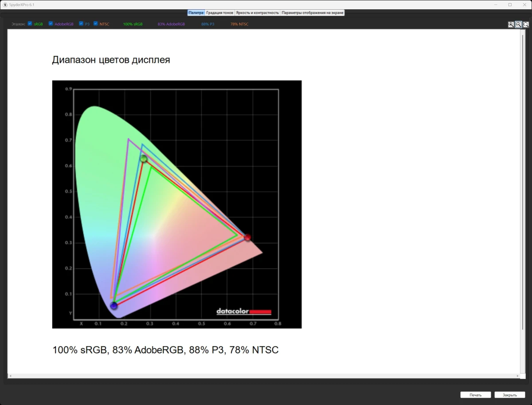Click the SpyderXPro app icon in title bar
The image size is (532, 405).
coord(5,4)
